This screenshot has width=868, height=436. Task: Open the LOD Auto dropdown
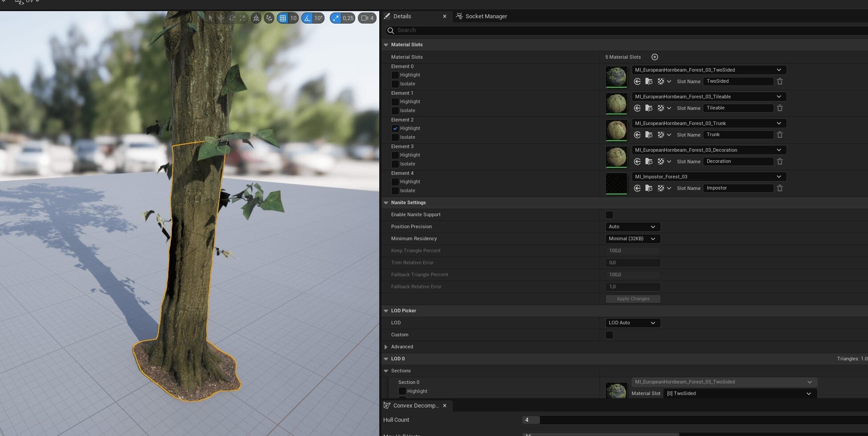click(x=632, y=323)
